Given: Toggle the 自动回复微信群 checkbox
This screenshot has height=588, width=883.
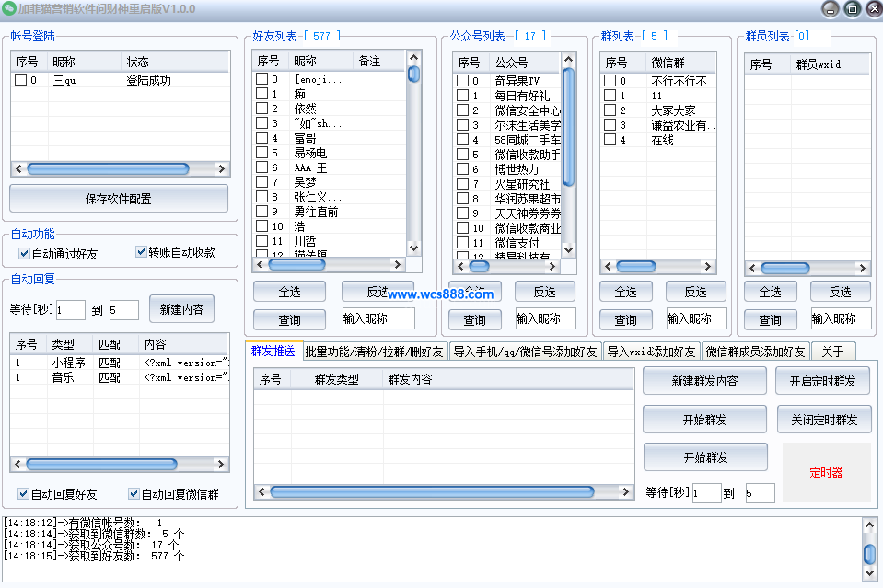Looking at the screenshot, I should click(x=134, y=494).
